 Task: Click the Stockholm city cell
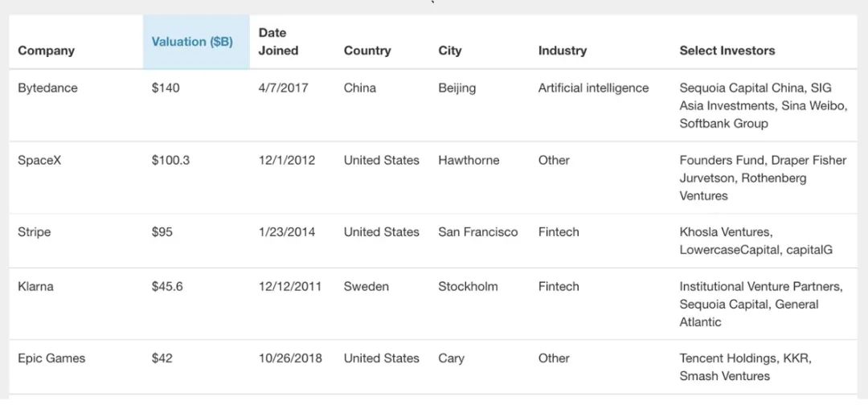pos(468,287)
